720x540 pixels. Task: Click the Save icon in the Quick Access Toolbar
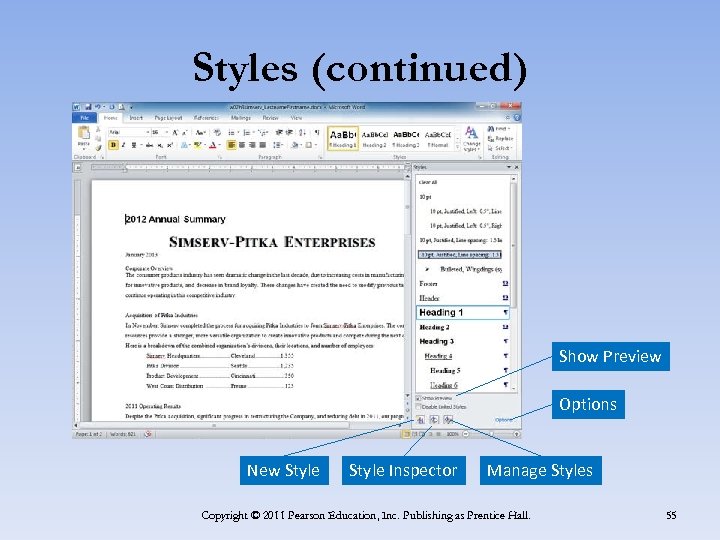[x=88, y=107]
